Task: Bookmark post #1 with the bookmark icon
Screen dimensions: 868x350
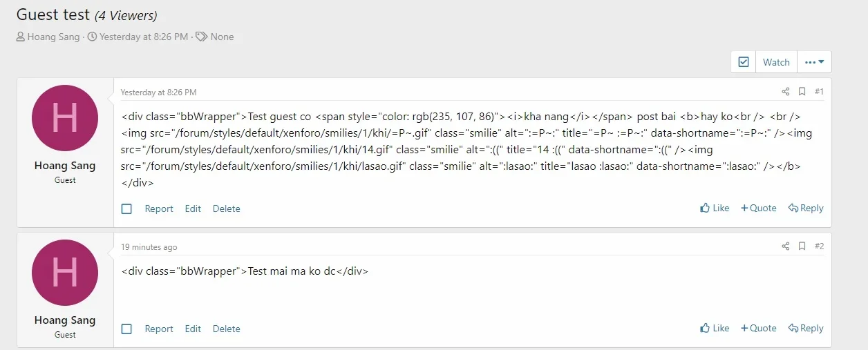Action: (x=802, y=92)
